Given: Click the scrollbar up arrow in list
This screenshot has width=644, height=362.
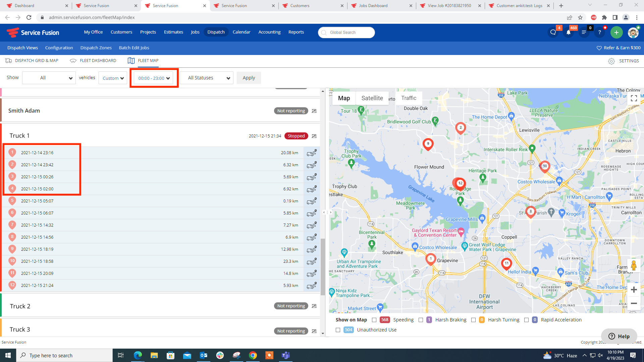Looking at the screenshot, I should point(323,91).
